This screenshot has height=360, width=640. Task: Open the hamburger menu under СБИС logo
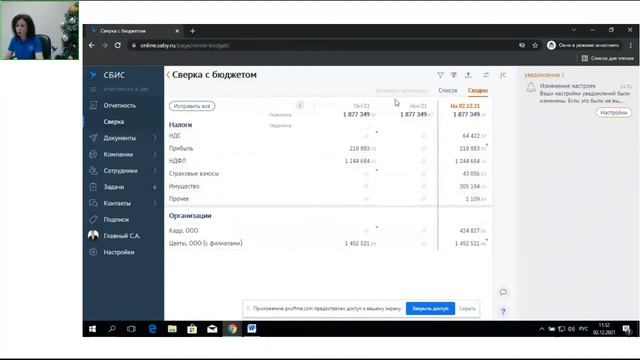coord(93,89)
